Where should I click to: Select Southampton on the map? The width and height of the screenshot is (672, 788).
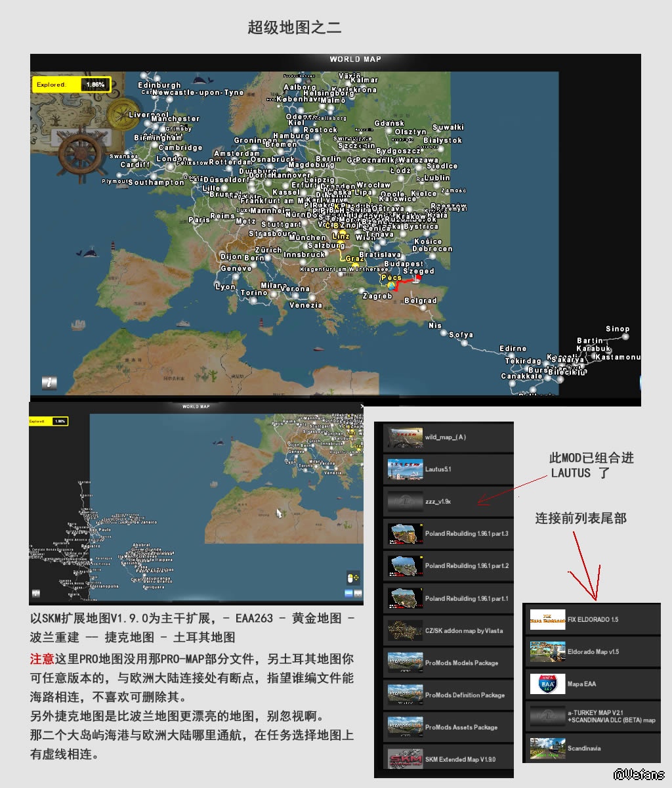[156, 183]
